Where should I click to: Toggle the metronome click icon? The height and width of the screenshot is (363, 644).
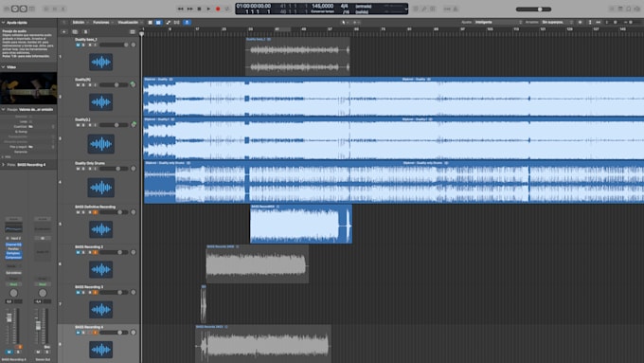coord(455,9)
